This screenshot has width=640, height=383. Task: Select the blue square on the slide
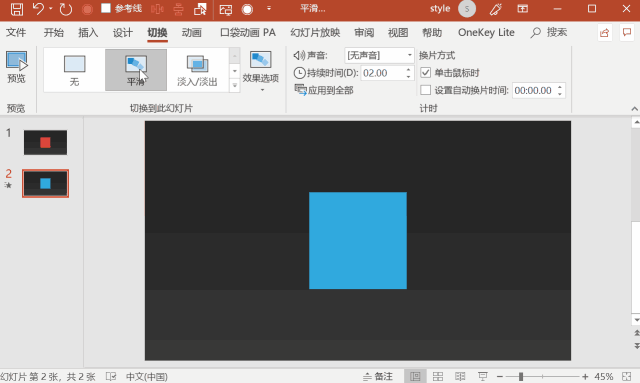pyautogui.click(x=358, y=240)
